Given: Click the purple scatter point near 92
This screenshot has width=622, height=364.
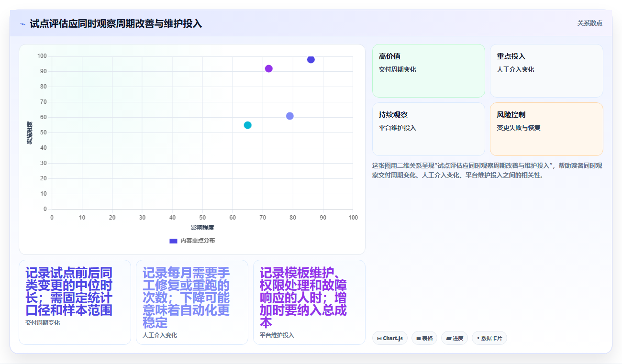Looking at the screenshot, I should point(269,69).
